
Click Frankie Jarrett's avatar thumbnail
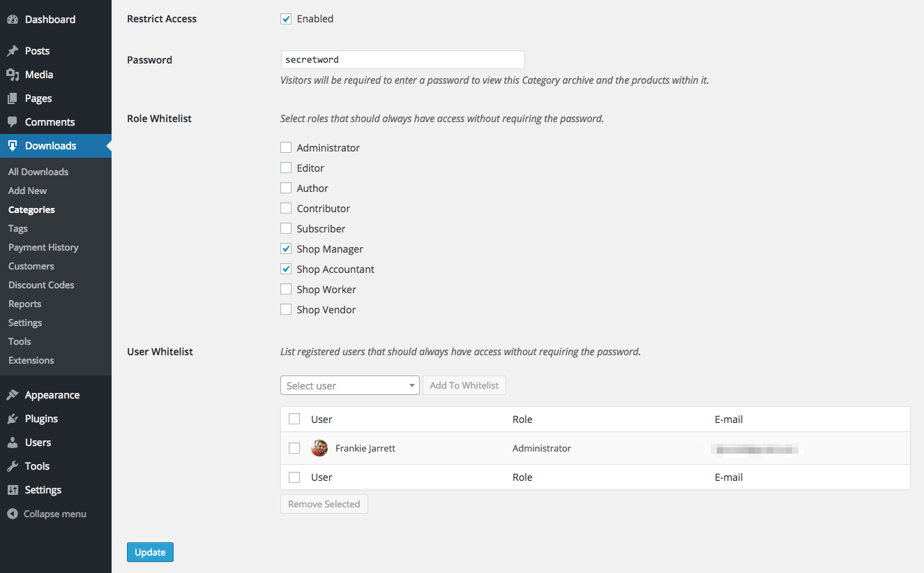[319, 448]
